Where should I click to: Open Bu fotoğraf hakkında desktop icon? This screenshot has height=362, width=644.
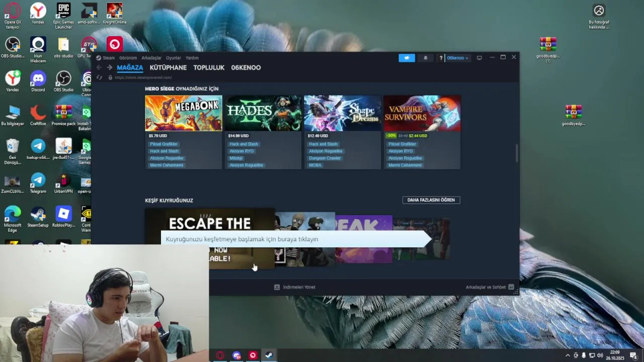(599, 17)
